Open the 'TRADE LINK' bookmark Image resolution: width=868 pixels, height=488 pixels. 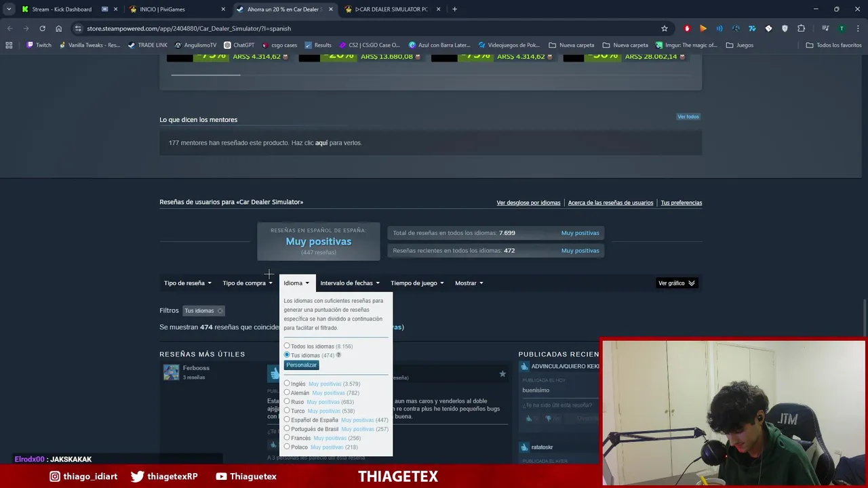(x=147, y=45)
